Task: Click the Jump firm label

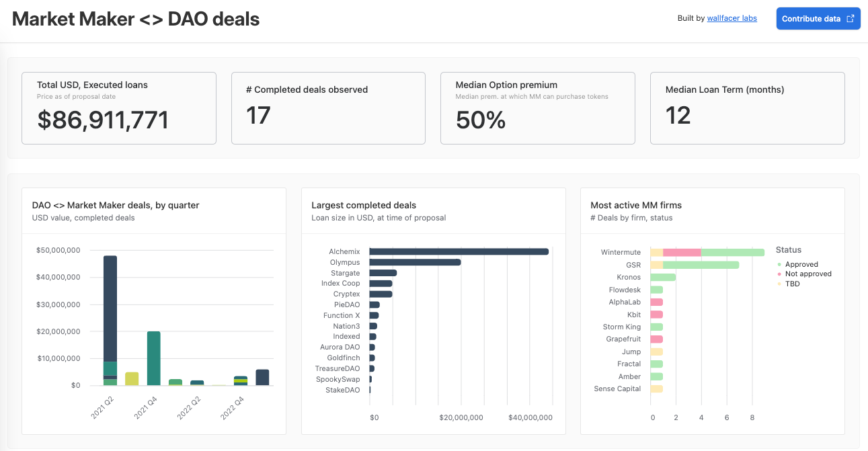Action: tap(631, 352)
